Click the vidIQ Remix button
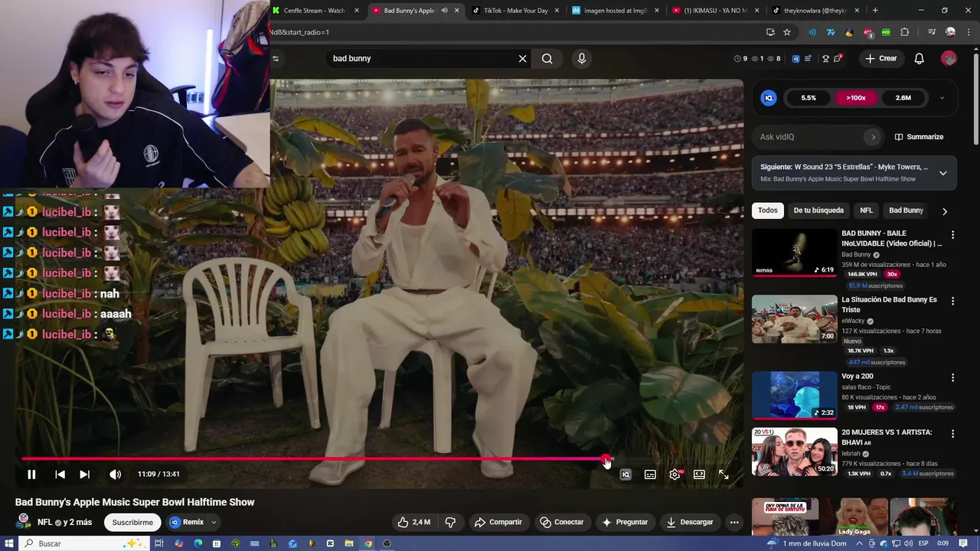Screen dimensions: 980x551 point(187,523)
